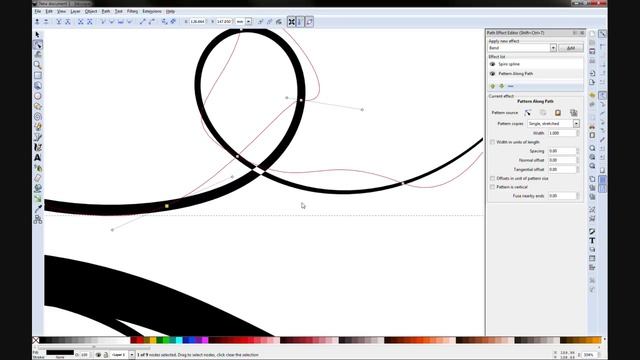Screen dimensions: 640x360
Task: Adjust the Width spinner arrows
Action: [578, 133]
